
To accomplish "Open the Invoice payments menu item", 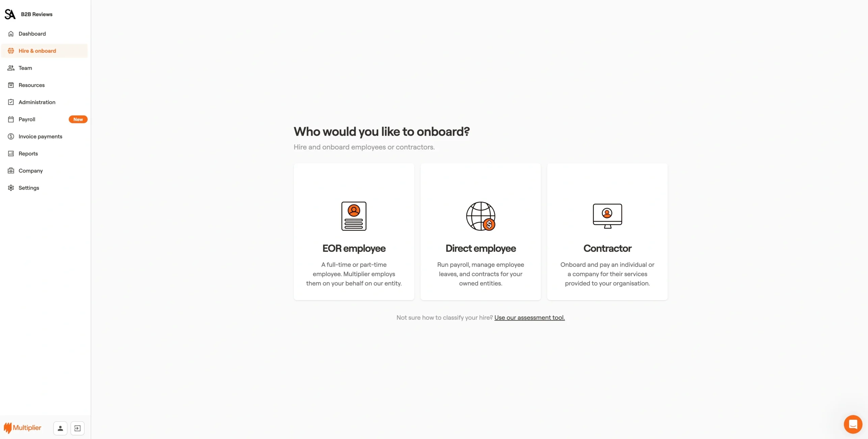I will [40, 137].
